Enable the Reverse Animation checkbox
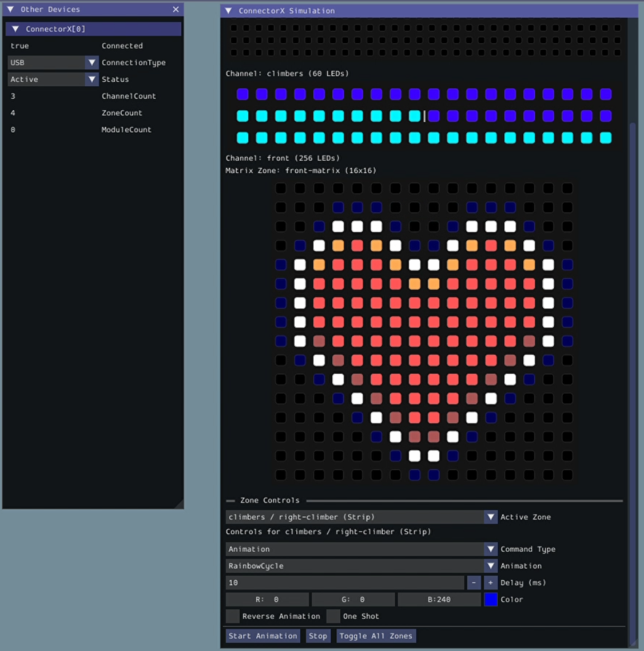 [x=232, y=616]
